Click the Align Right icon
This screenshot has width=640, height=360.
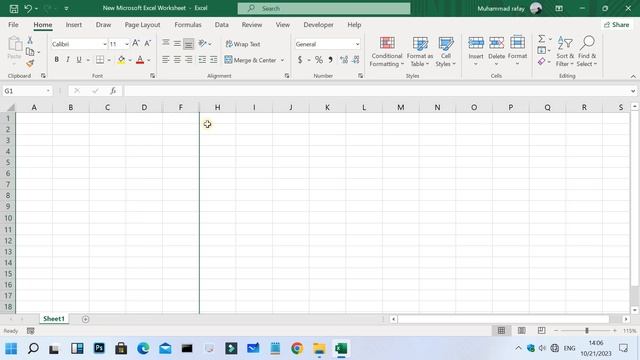tap(189, 60)
